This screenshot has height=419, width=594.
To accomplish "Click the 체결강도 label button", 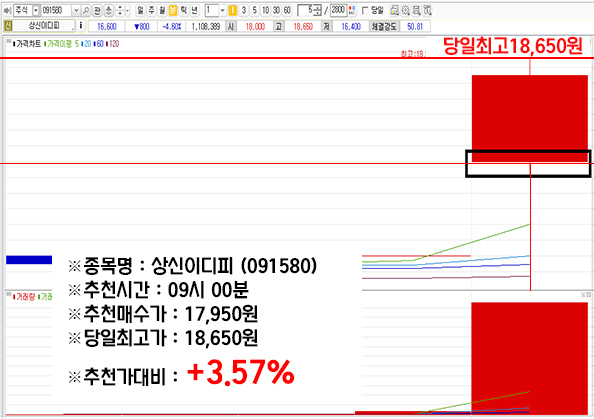I will click(384, 26).
